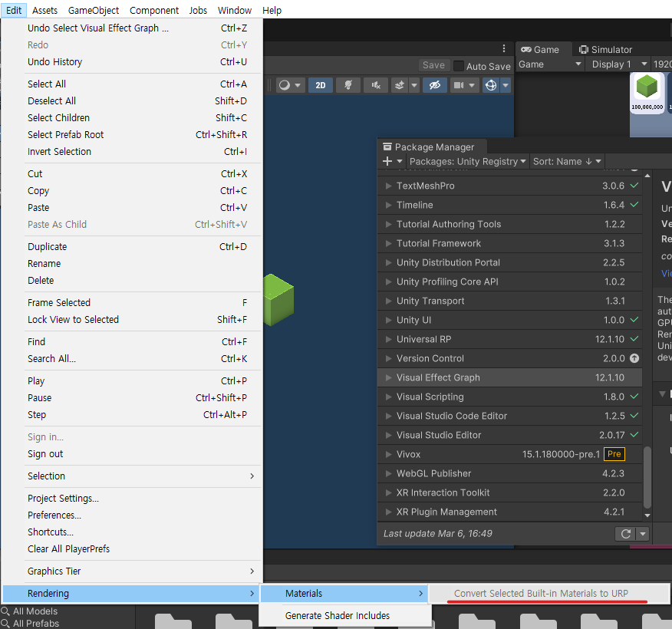Toggle the Gizmos globe icon
672x629 pixels.
tap(491, 85)
